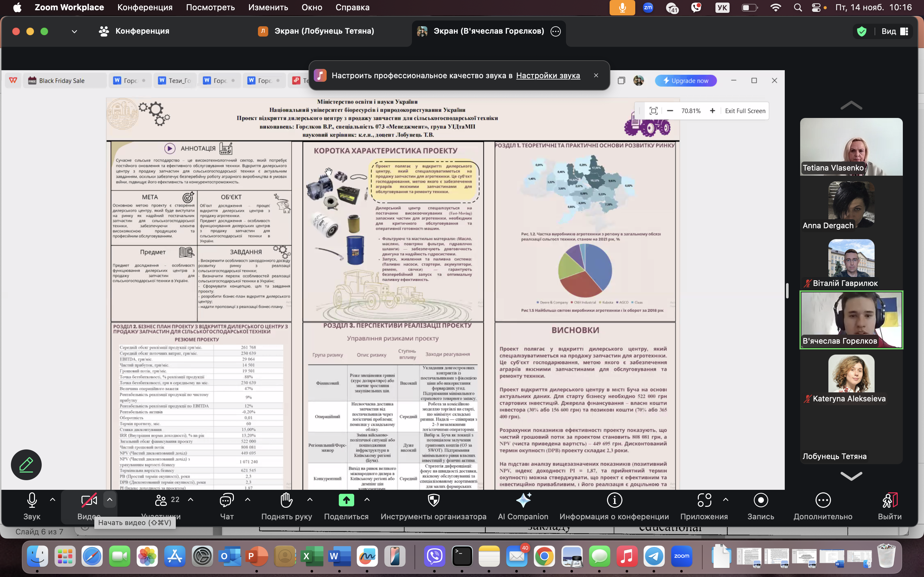The image size is (924, 577).
Task: Open AI Companion
Action: point(523,500)
